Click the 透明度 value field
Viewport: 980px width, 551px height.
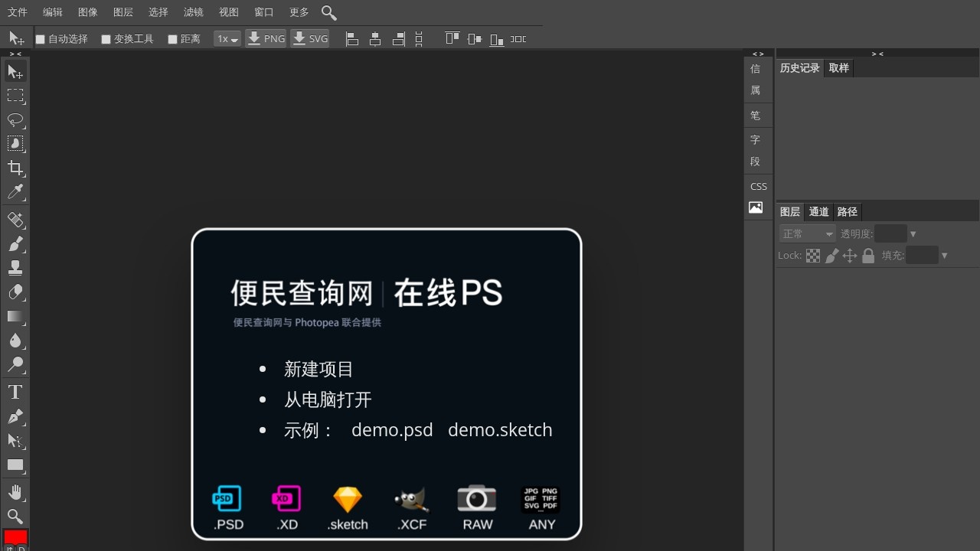(x=890, y=233)
